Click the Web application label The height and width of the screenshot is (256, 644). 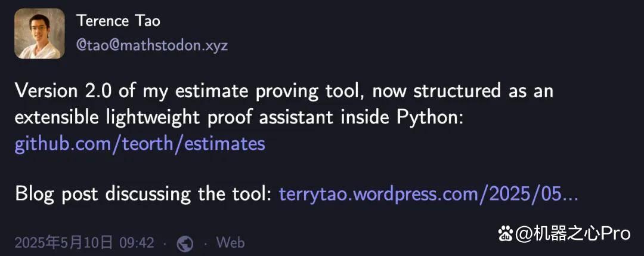click(230, 242)
